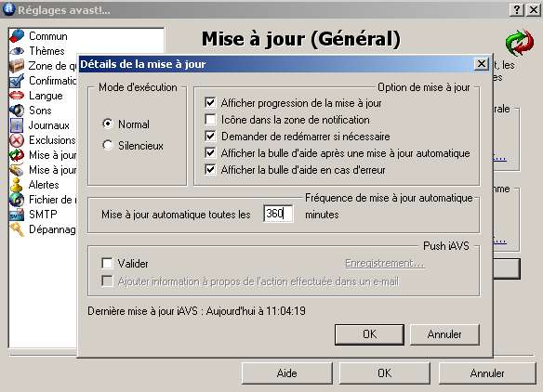The width and height of the screenshot is (543, 392).
Task: Select the Alertes pawn icon
Action: (17, 185)
